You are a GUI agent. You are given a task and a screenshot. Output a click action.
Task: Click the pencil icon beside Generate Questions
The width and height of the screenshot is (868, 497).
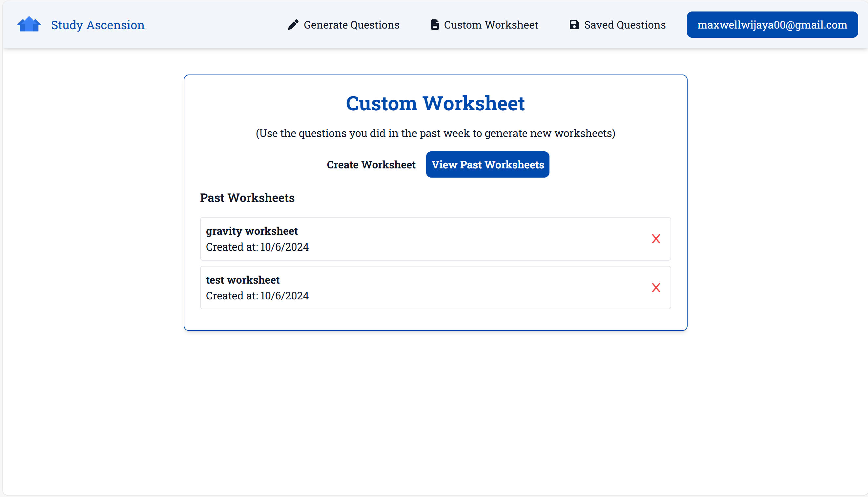pyautogui.click(x=293, y=25)
